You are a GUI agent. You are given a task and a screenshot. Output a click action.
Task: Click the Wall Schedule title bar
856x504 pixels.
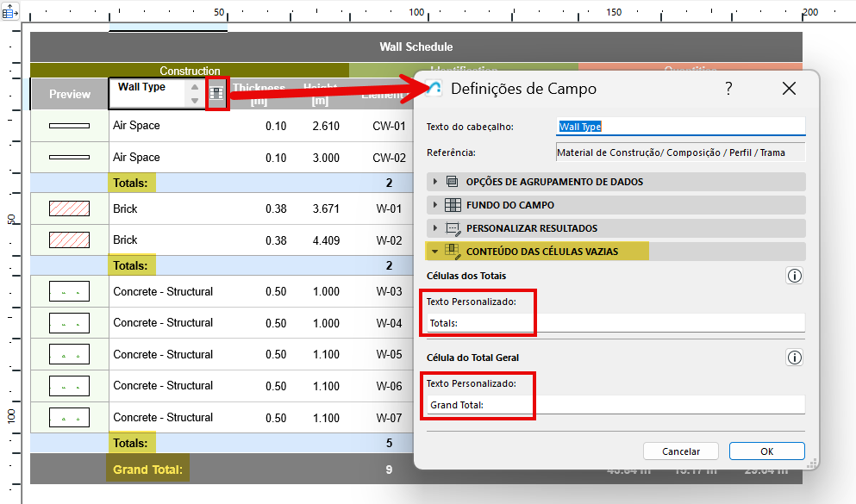point(416,47)
